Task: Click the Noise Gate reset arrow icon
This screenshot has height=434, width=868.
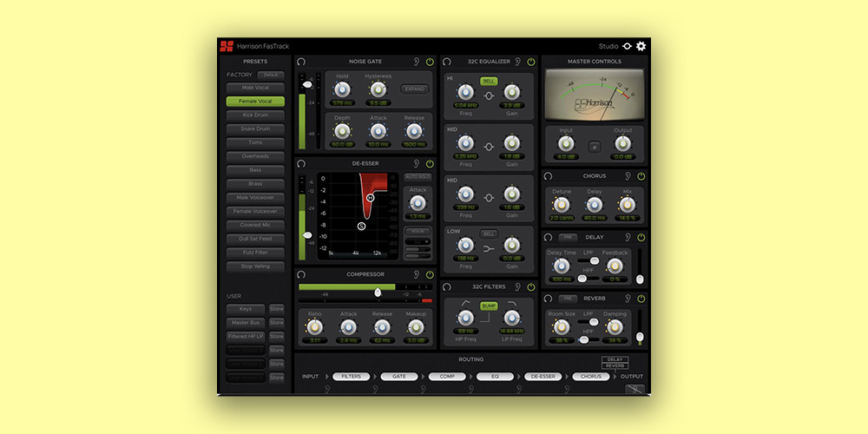Action: coord(300,62)
